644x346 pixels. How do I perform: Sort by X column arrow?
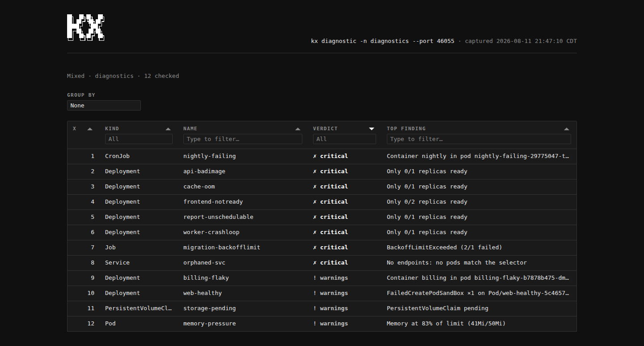point(90,129)
